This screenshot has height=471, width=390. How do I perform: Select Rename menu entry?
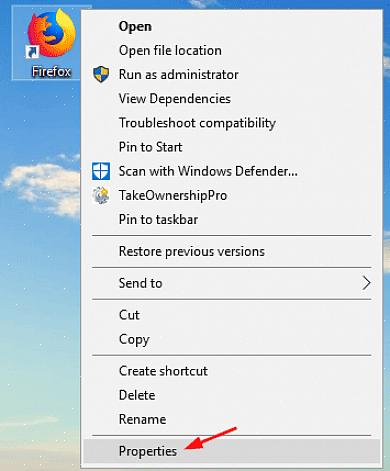[232, 419]
